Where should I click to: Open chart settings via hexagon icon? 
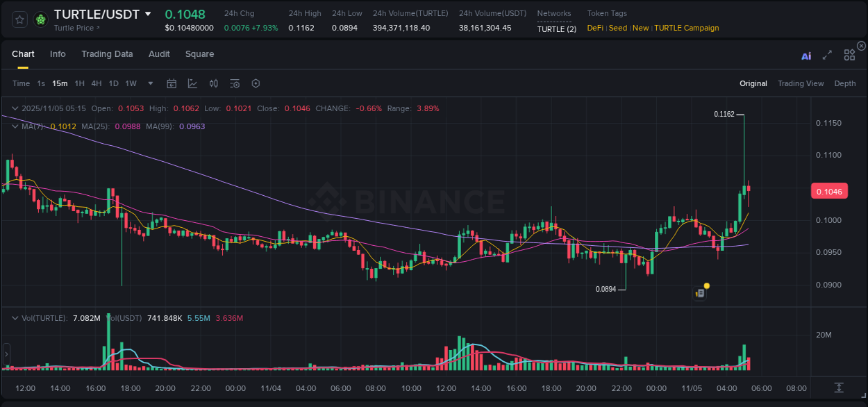coord(256,83)
